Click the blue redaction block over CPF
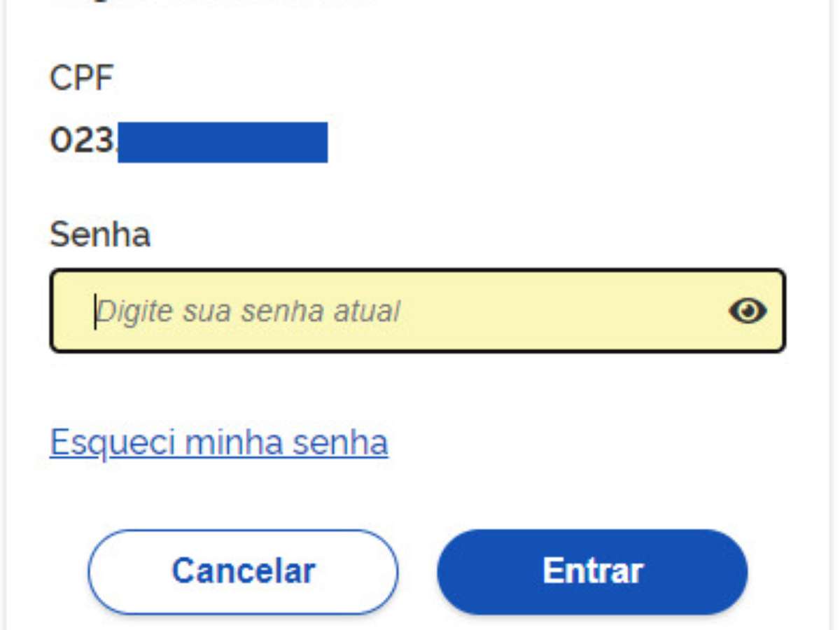The height and width of the screenshot is (630, 840). click(x=223, y=142)
